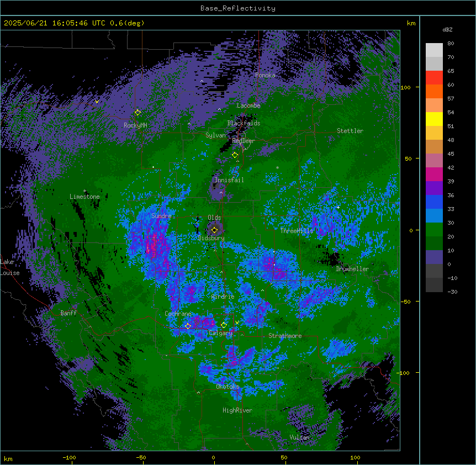
Task: Click the Airdrie city label
Action: [223, 297]
